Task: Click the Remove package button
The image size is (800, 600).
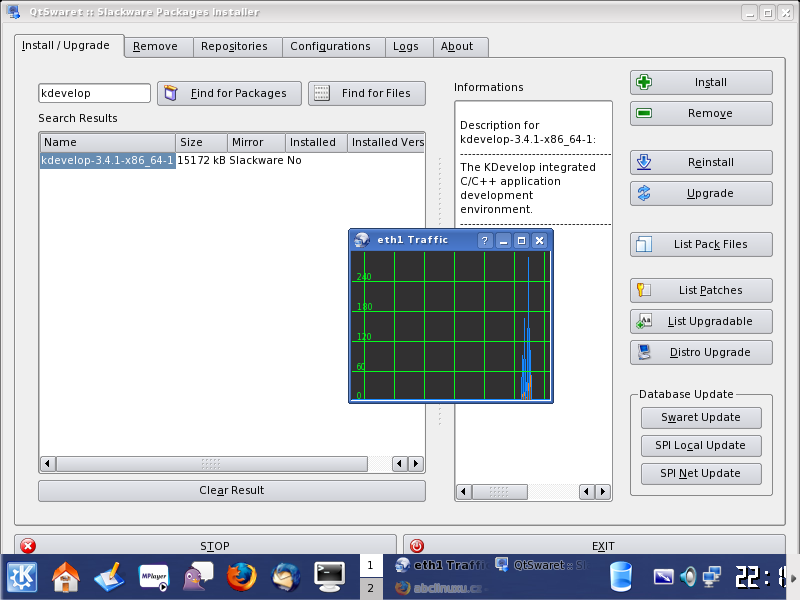Action: click(701, 113)
